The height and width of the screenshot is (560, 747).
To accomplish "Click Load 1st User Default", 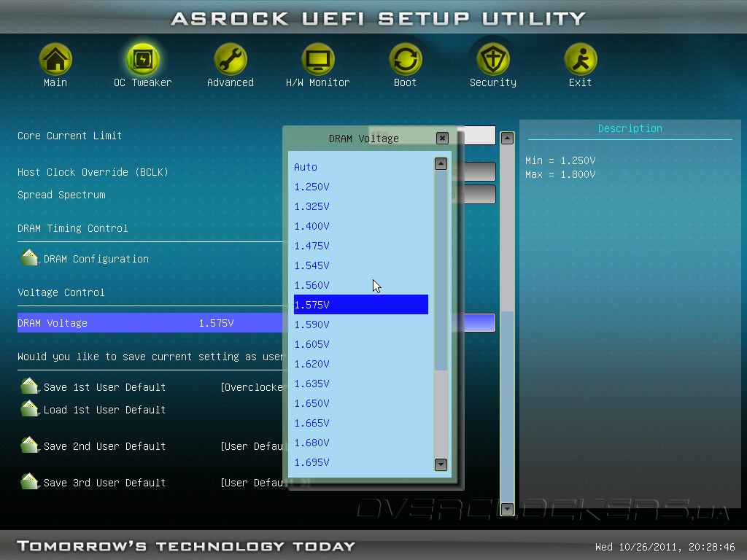I will (x=104, y=410).
